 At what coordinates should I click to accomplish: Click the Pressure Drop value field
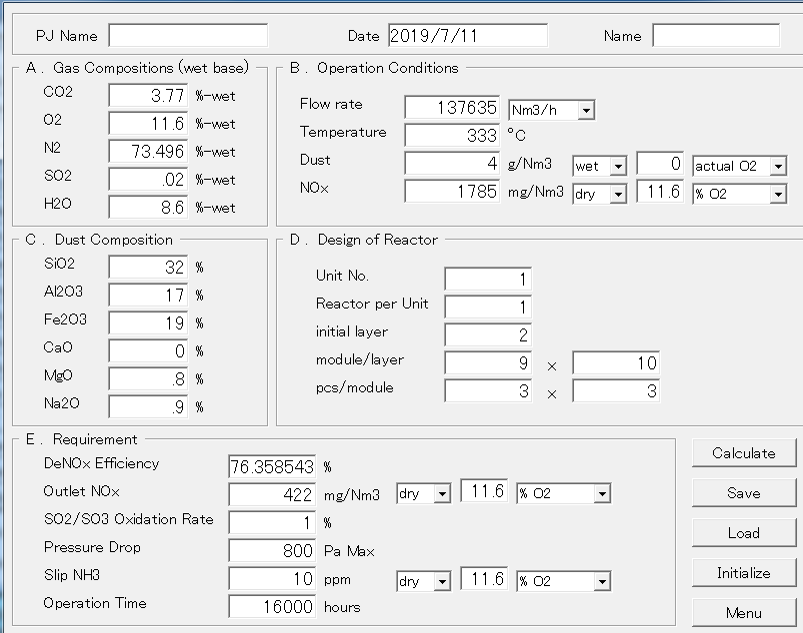(272, 550)
